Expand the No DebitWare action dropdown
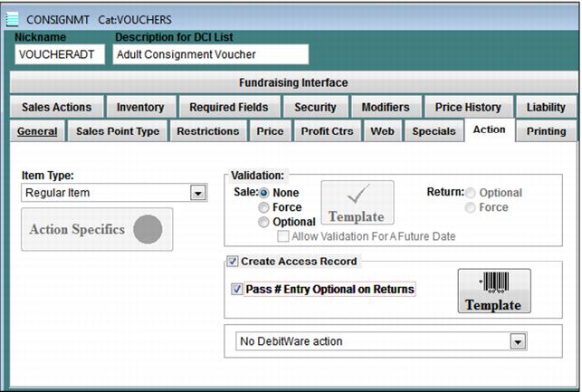This screenshot has width=582, height=392. click(x=518, y=341)
